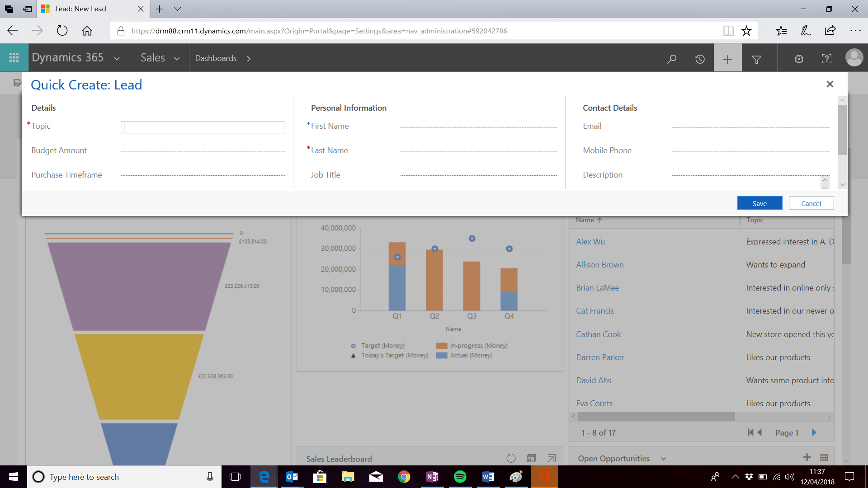Image resolution: width=868 pixels, height=488 pixels.
Task: Click the plus Quick Create icon
Action: tap(727, 59)
